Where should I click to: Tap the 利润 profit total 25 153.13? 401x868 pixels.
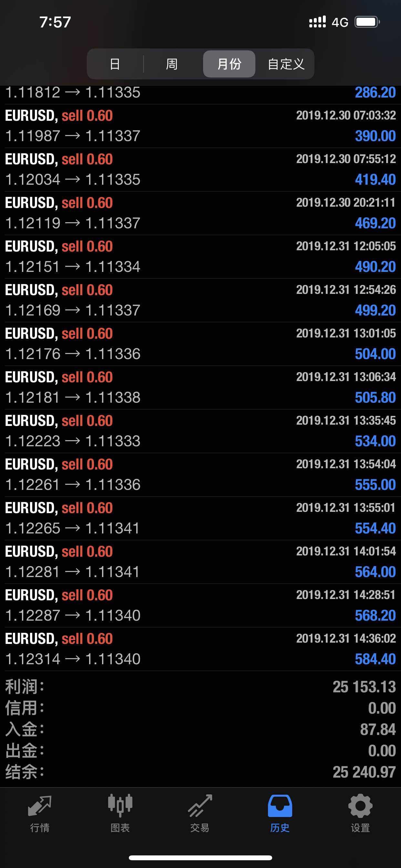click(364, 687)
